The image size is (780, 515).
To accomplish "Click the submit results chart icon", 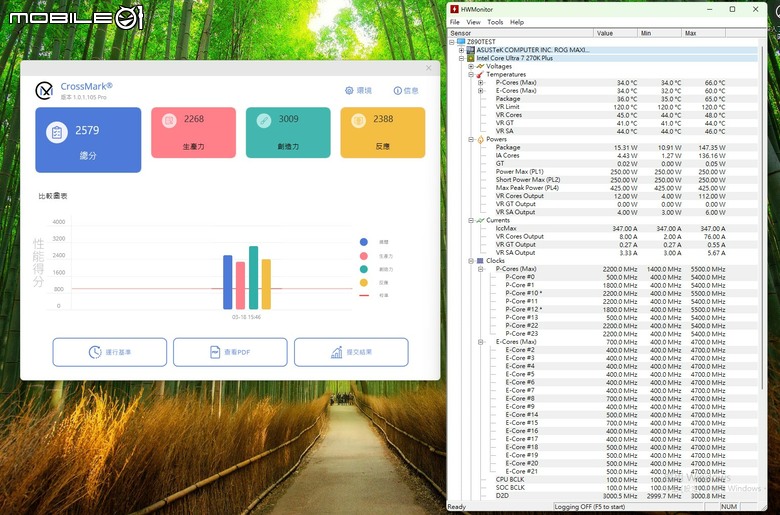I will [x=337, y=352].
